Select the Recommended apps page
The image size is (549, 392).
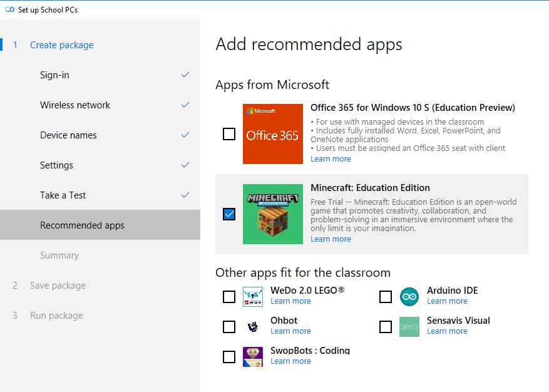coord(100,225)
